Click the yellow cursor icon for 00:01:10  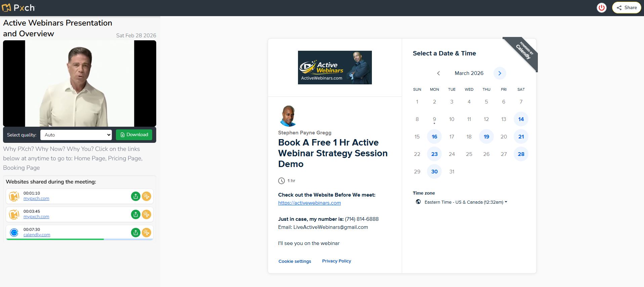click(x=146, y=196)
